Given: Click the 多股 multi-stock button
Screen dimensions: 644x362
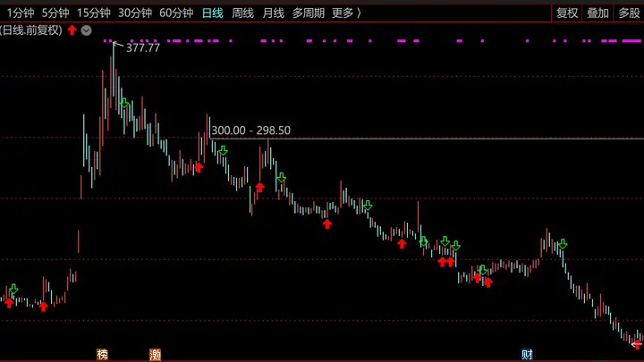Looking at the screenshot, I should click(629, 13).
